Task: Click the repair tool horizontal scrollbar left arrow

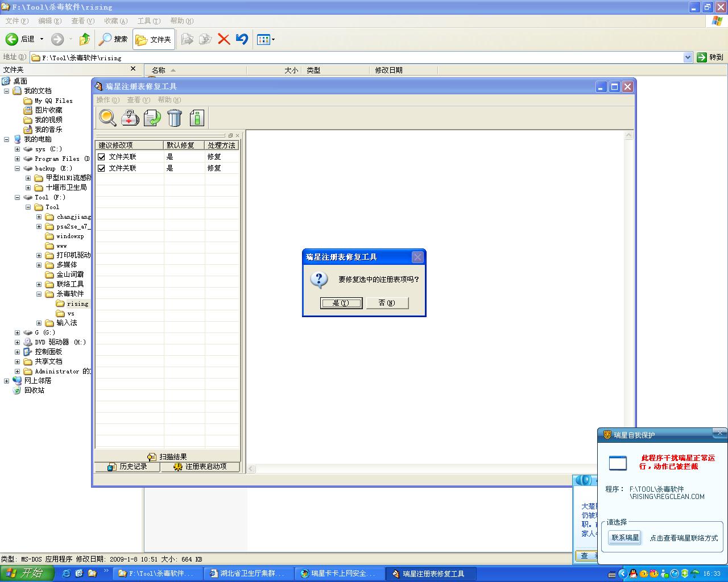Action: pos(251,469)
